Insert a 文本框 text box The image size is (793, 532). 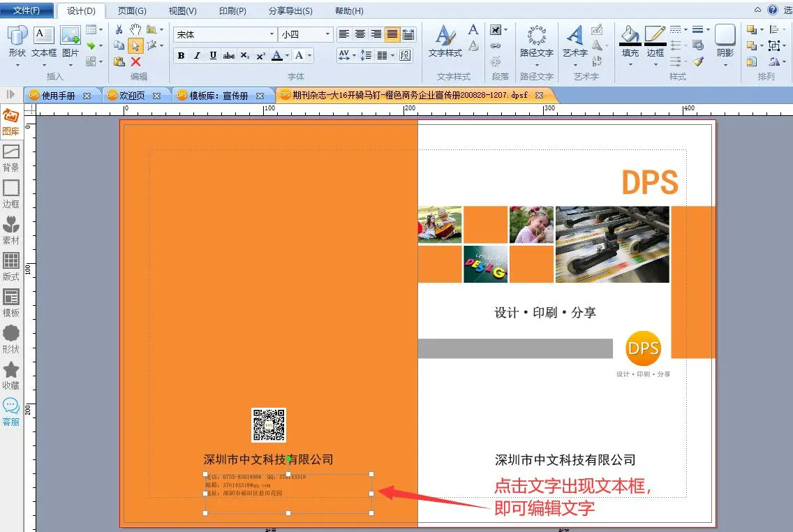pyautogui.click(x=44, y=42)
